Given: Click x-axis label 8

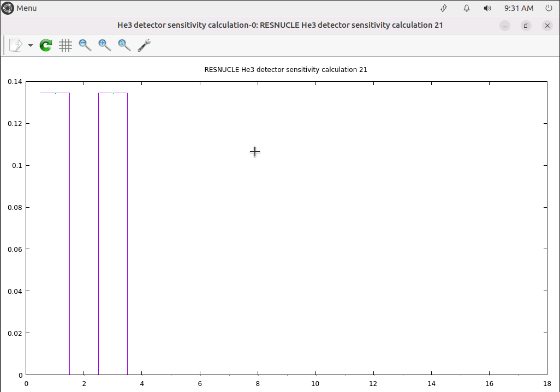Looking at the screenshot, I should [x=258, y=384].
